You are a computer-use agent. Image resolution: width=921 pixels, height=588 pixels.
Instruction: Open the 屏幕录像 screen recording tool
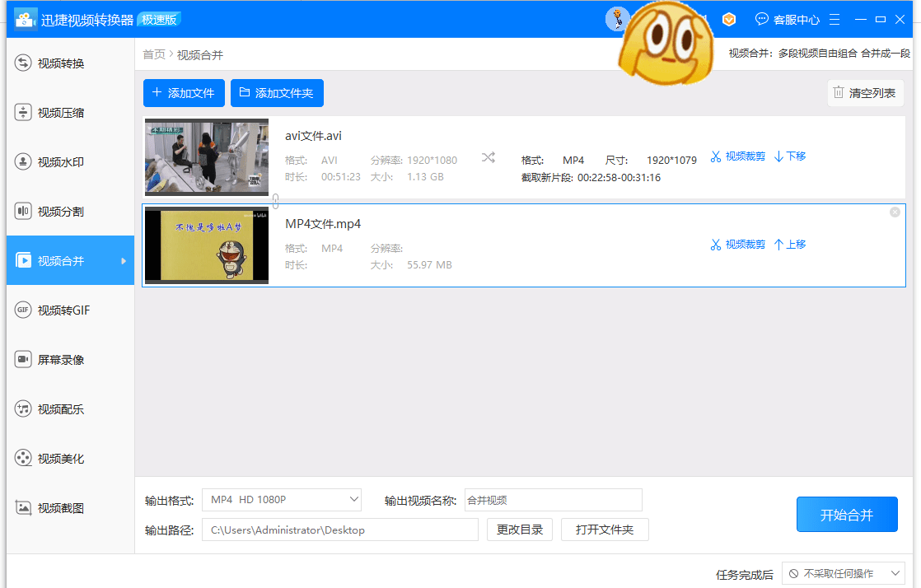click(x=61, y=360)
